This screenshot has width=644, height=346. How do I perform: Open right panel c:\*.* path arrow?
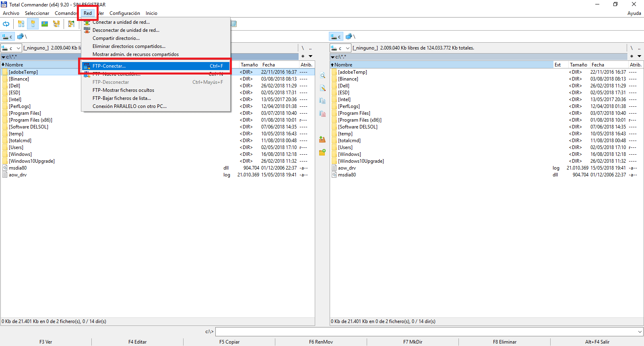(x=332, y=57)
